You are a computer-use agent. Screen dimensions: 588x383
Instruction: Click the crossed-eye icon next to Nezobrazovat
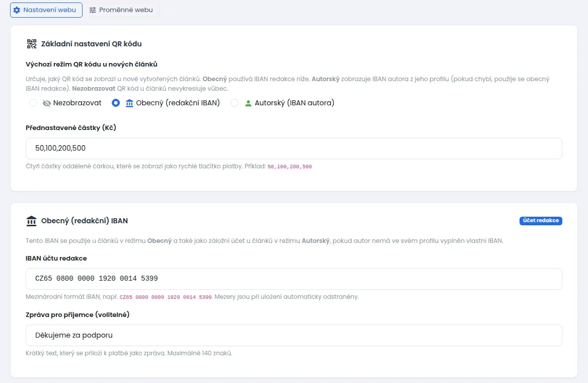click(46, 103)
